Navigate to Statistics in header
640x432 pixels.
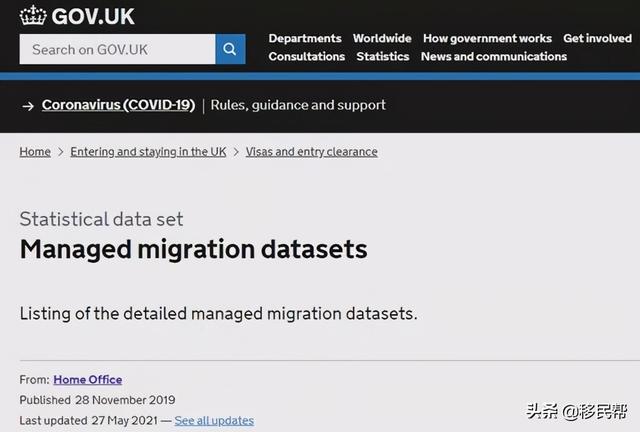[x=383, y=57]
